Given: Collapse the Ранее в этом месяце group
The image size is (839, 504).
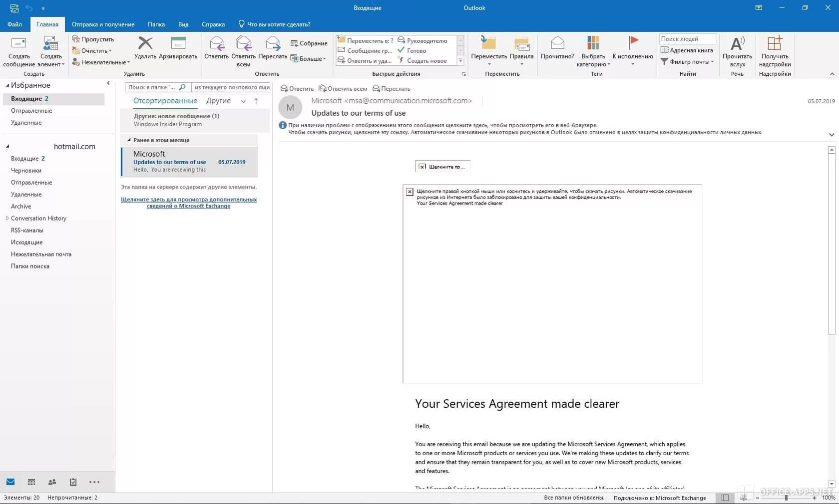Looking at the screenshot, I should pos(129,140).
